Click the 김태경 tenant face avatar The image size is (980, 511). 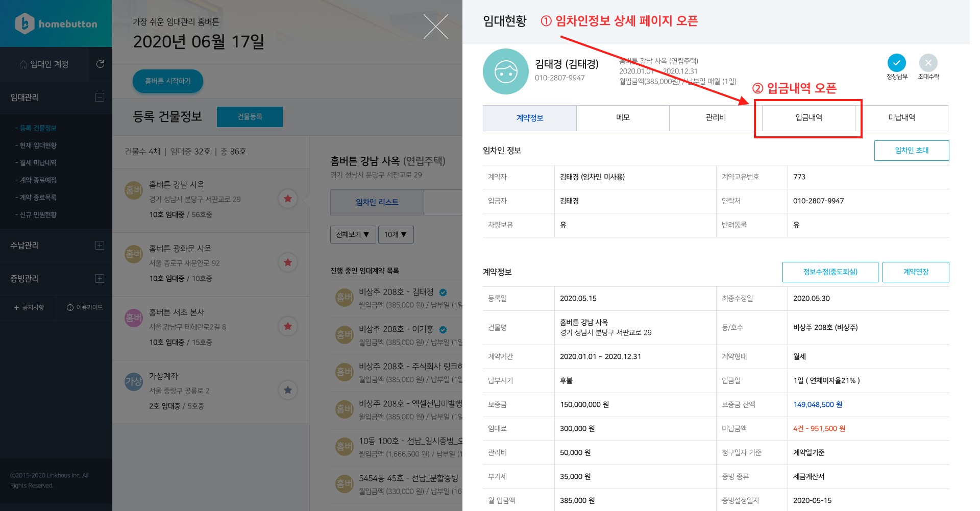[506, 71]
